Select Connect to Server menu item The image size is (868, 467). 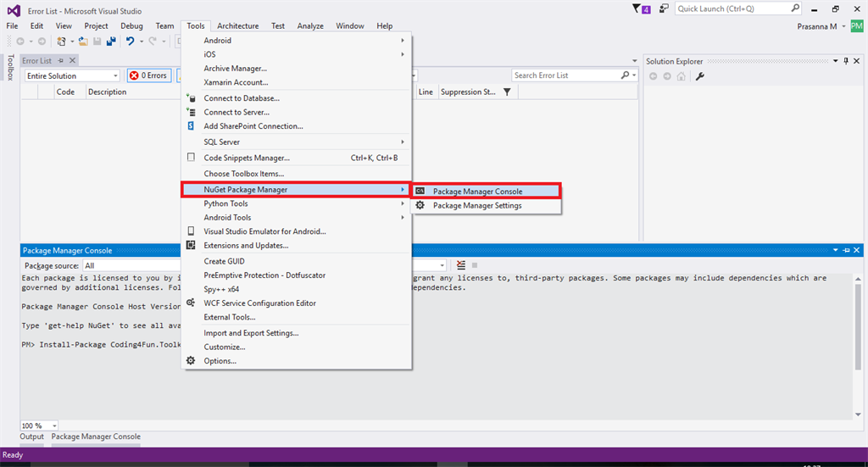pyautogui.click(x=297, y=112)
